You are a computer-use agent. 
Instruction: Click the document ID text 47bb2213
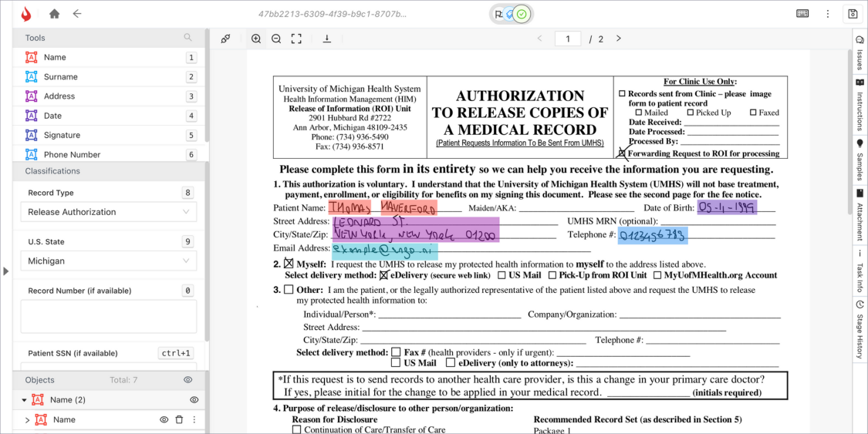pos(333,15)
